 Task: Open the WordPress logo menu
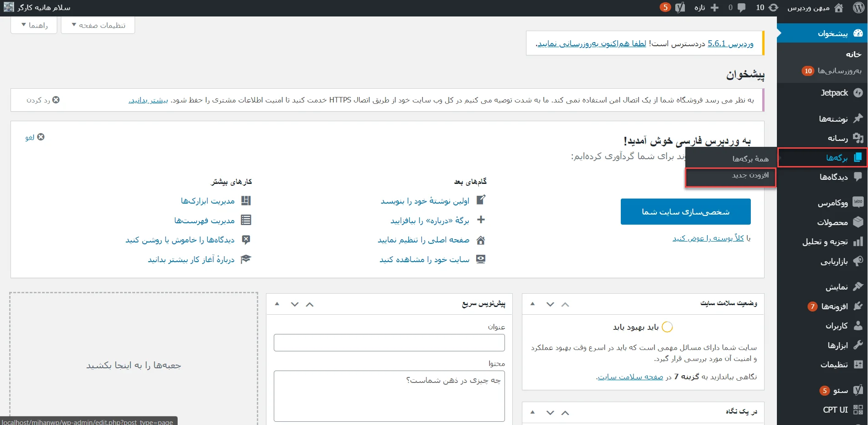point(859,8)
